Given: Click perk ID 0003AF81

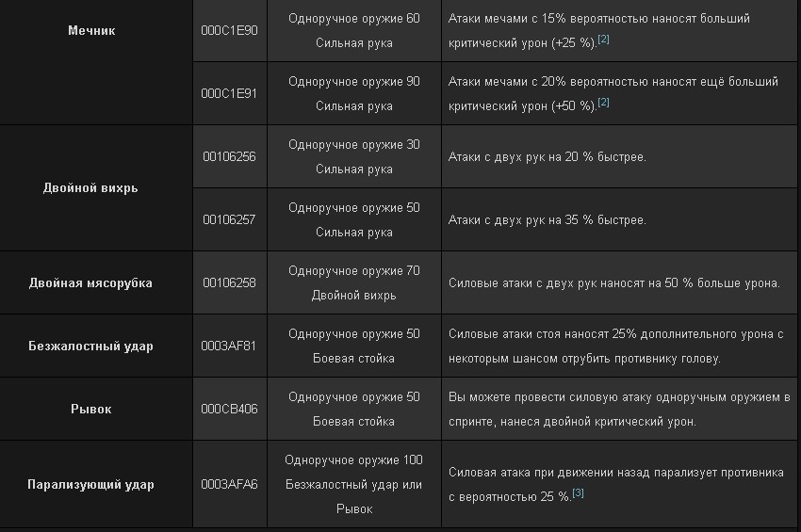Looking at the screenshot, I should click(x=228, y=347).
